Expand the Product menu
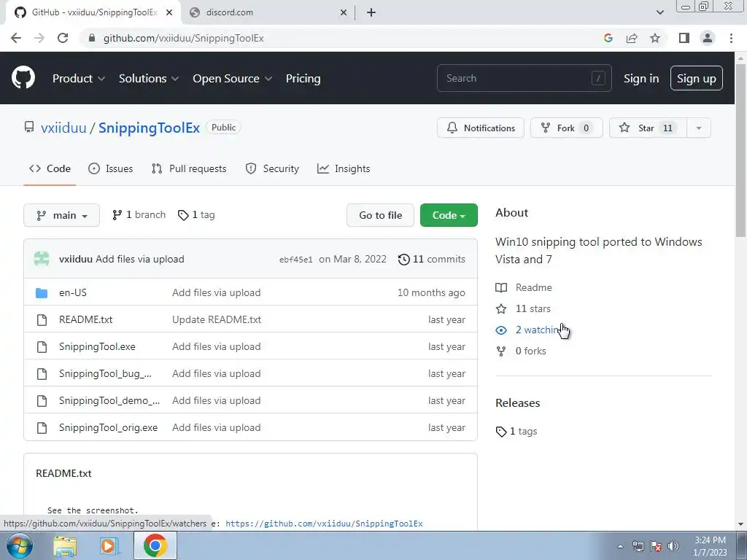The height and width of the screenshot is (560, 747). [79, 79]
